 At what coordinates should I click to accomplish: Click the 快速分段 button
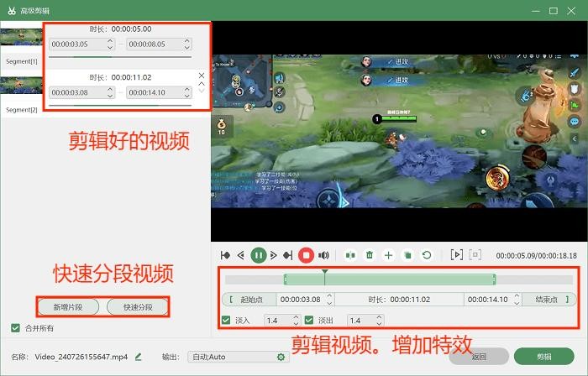(x=138, y=306)
